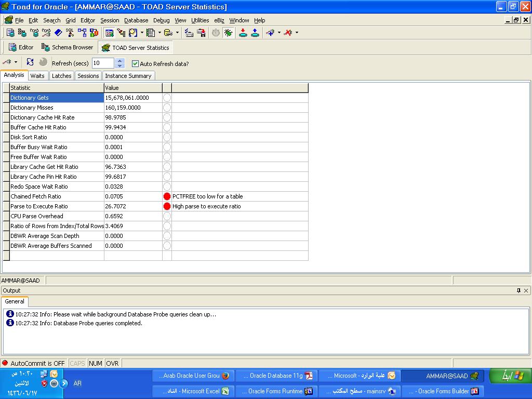
Task: Increase the refresh seconds with up arrow
Action: click(x=120, y=61)
